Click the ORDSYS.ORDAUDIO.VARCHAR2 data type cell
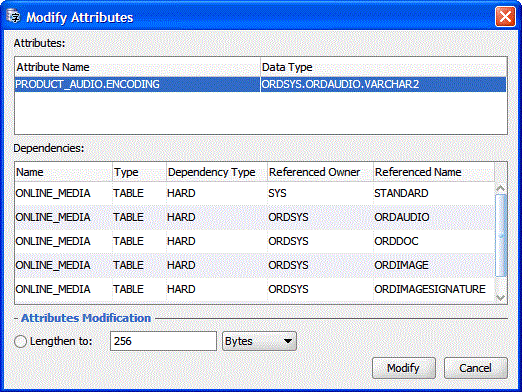 tap(383, 84)
